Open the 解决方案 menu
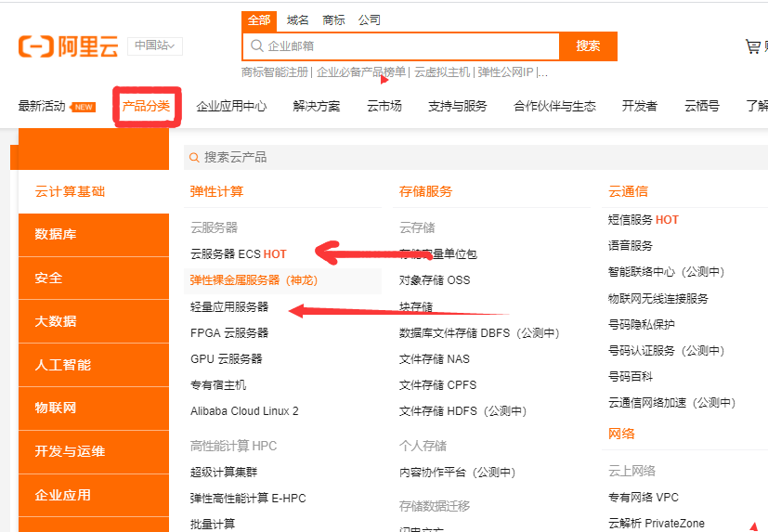The image size is (768, 532). coord(316,106)
